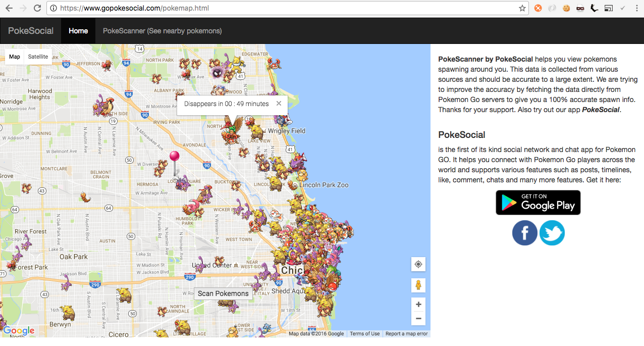Viewport: 644px width, 346px height.
Task: Open the Google logo on the map corner
Action: click(x=18, y=331)
